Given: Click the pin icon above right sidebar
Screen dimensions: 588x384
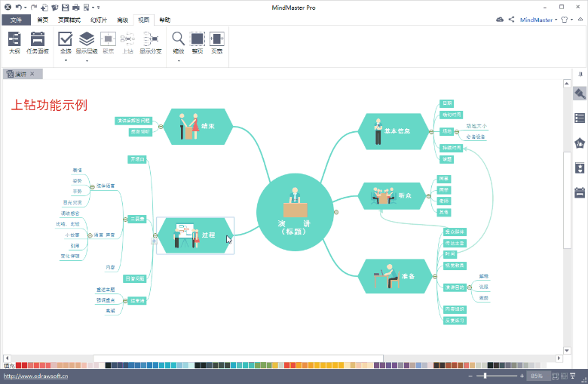Looking at the screenshot, I should pos(580,74).
